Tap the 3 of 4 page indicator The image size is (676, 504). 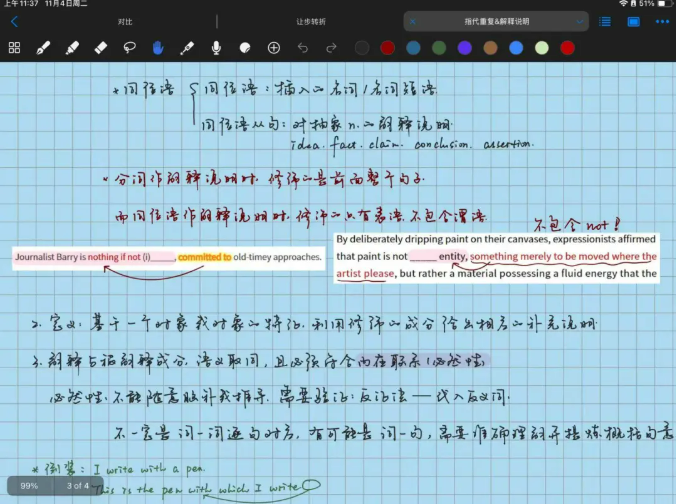click(78, 485)
